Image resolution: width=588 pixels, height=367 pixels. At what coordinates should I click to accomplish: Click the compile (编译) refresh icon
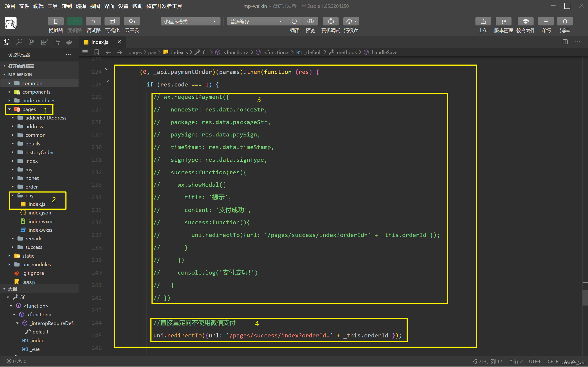pyautogui.click(x=294, y=21)
